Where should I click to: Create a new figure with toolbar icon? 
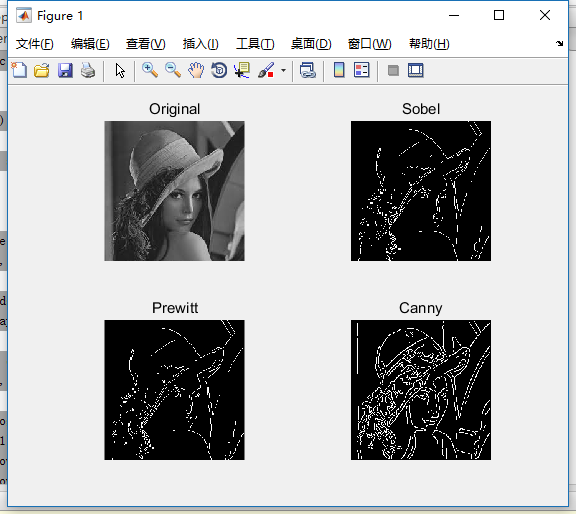click(19, 70)
